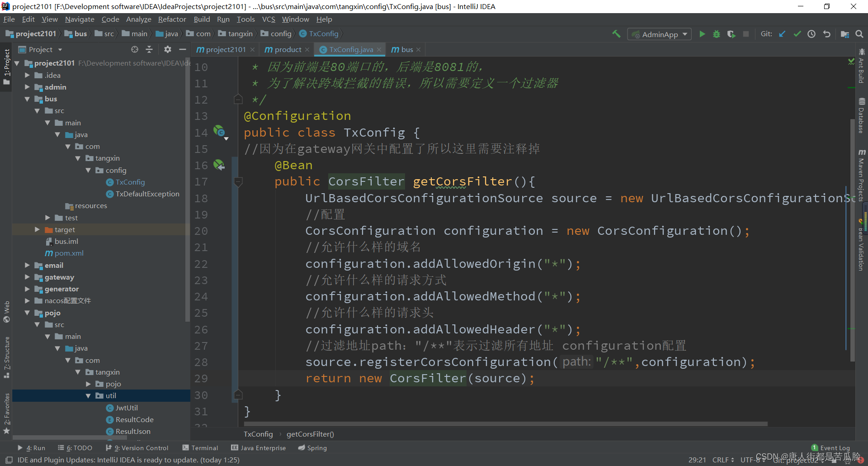868x466 pixels.
Task: Toggle tool window buttons in status bar corner
Action: pyautogui.click(x=9, y=460)
